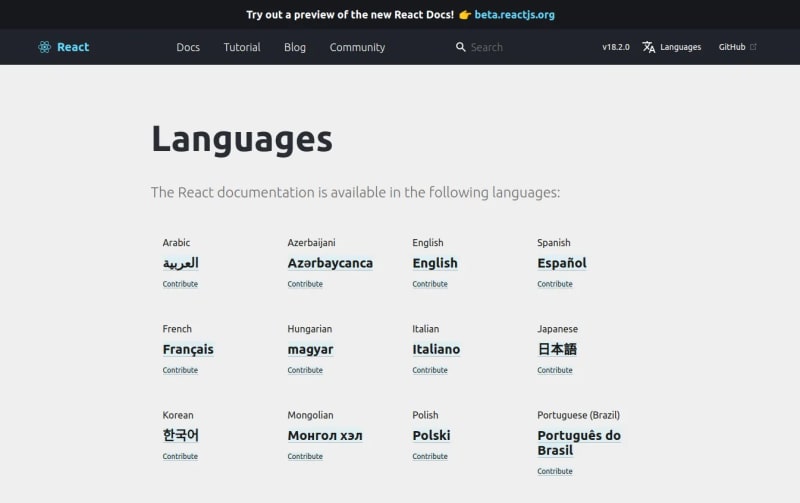Click Contribute under Hungarian
800x503 pixels.
tap(305, 370)
